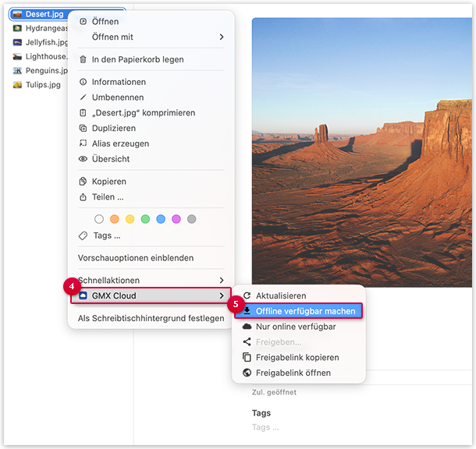Click the Tags ... field in preview pane
The image size is (476, 449).
pyautogui.click(x=265, y=427)
